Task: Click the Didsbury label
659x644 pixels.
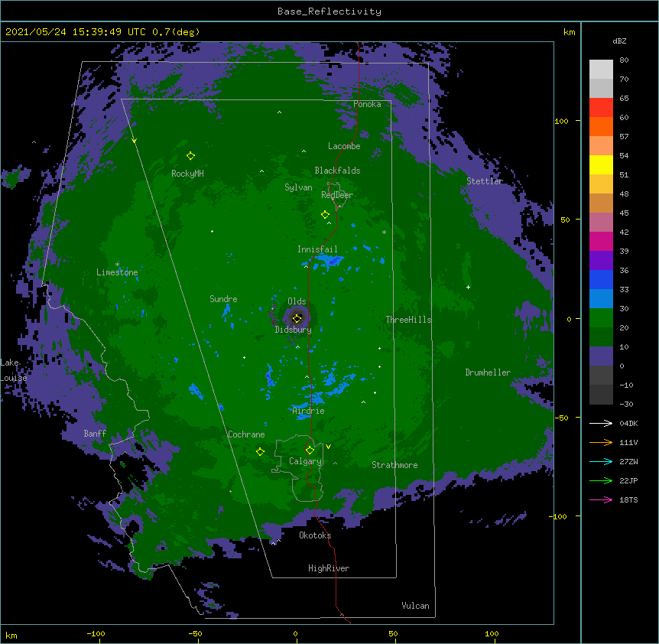Action: pos(294,330)
